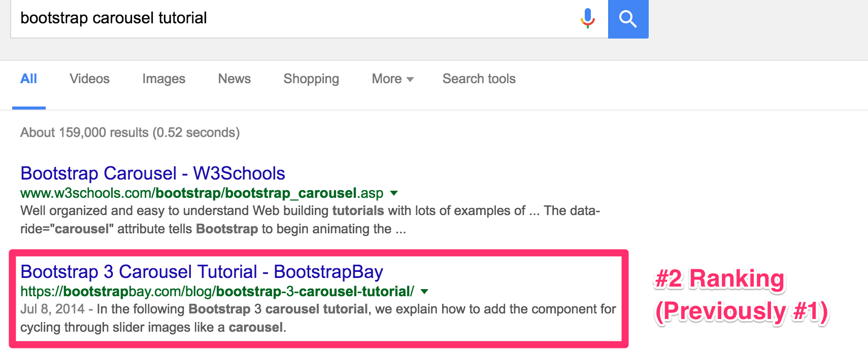Click the voice search microphone icon
The width and height of the screenshot is (868, 352).
(587, 18)
